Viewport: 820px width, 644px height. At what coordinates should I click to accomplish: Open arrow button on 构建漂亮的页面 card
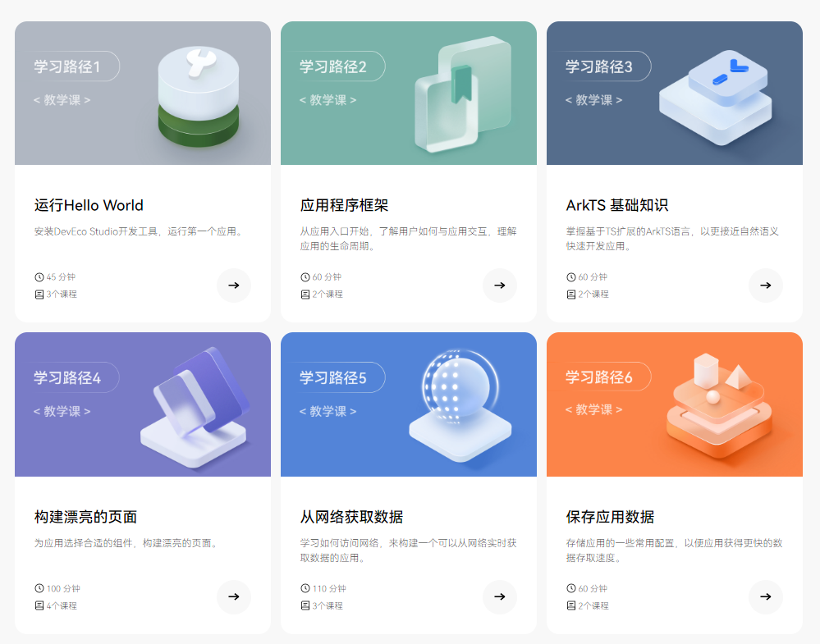[234, 597]
